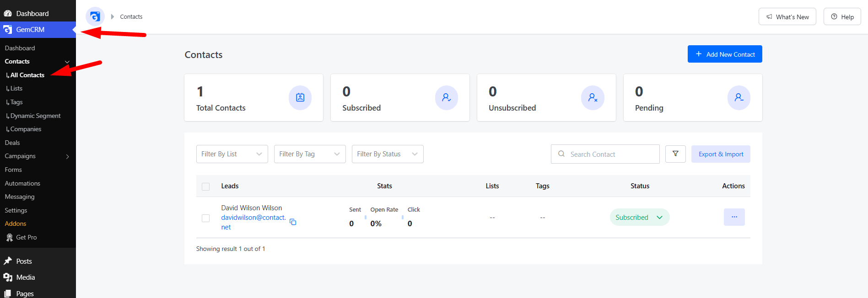
Task: Expand the Campaigns submenu arrow
Action: (68, 156)
